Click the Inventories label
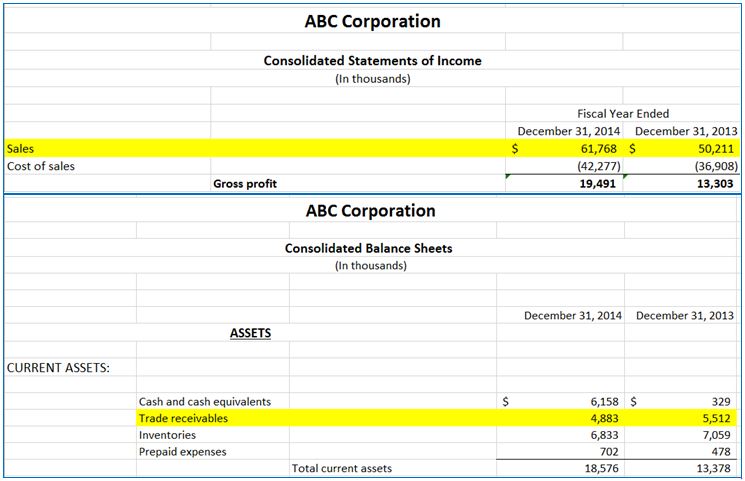 pyautogui.click(x=167, y=435)
